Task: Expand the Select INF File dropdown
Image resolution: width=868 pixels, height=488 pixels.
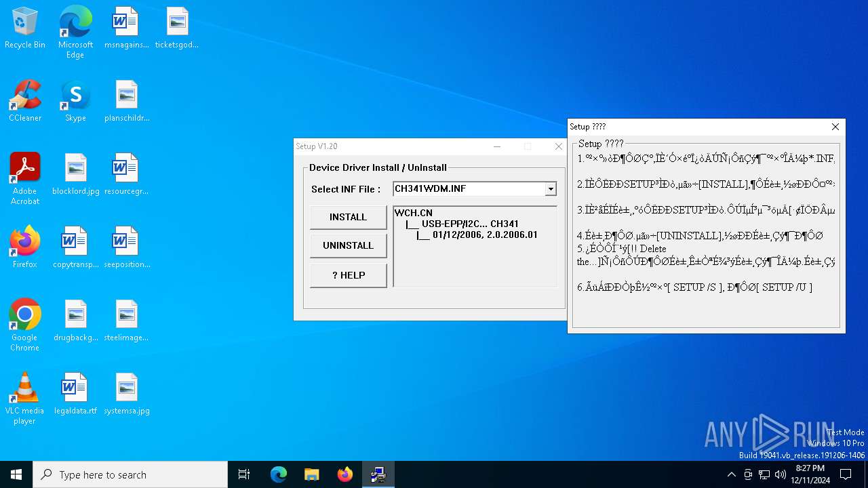Action: (551, 189)
